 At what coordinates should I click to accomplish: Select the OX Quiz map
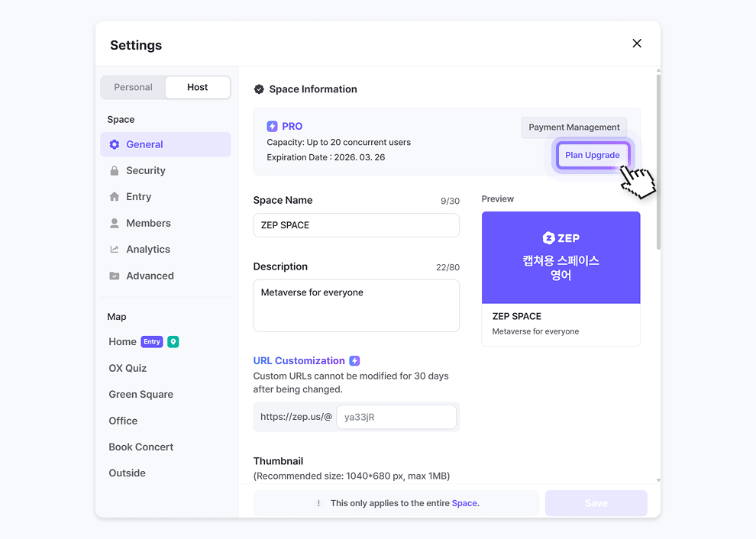coord(128,368)
